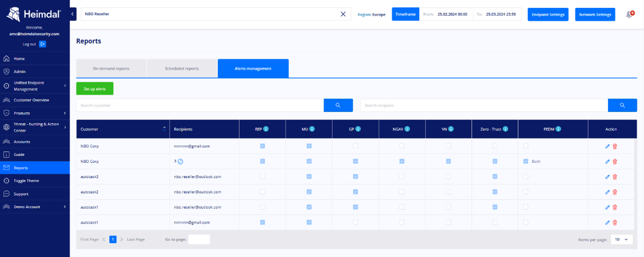Click Toggle Theme in the sidebar
Screen dimensions: 644x257
pyautogui.click(x=35, y=181)
